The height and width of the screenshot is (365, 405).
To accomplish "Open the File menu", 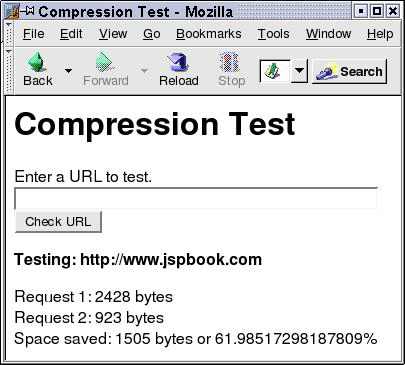I will 33,34.
